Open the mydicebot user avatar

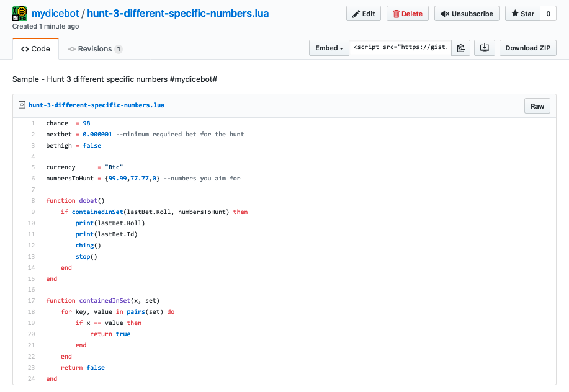[x=20, y=14]
